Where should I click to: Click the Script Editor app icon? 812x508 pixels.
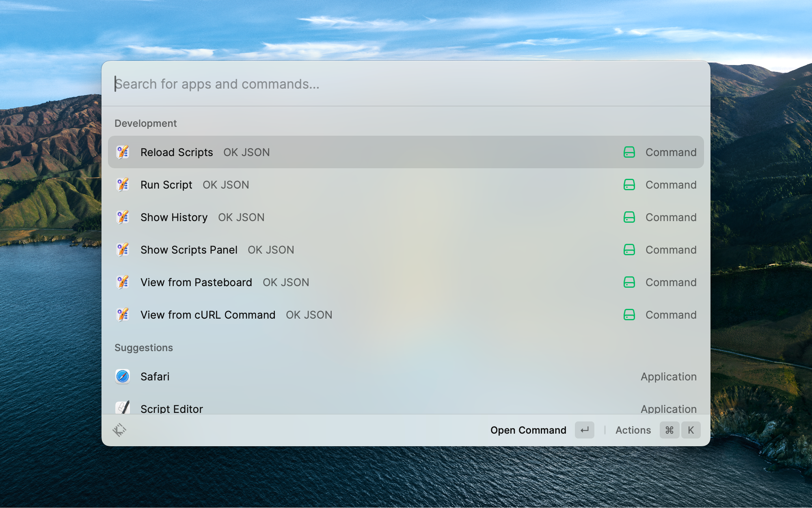123,408
